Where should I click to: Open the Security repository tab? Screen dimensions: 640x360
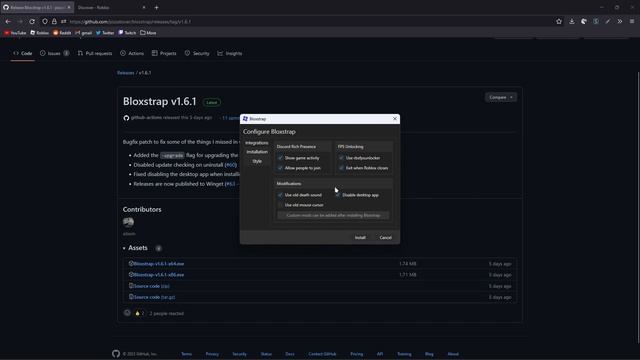pos(197,53)
